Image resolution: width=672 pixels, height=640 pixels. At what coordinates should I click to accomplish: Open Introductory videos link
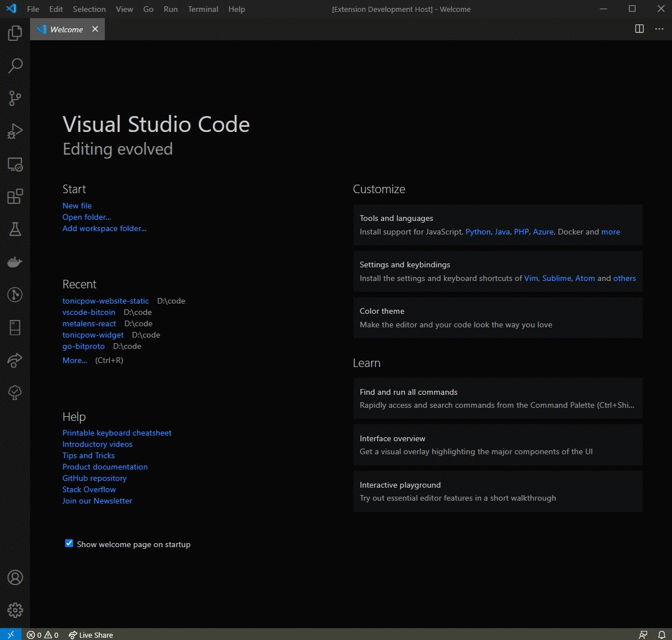tap(97, 444)
